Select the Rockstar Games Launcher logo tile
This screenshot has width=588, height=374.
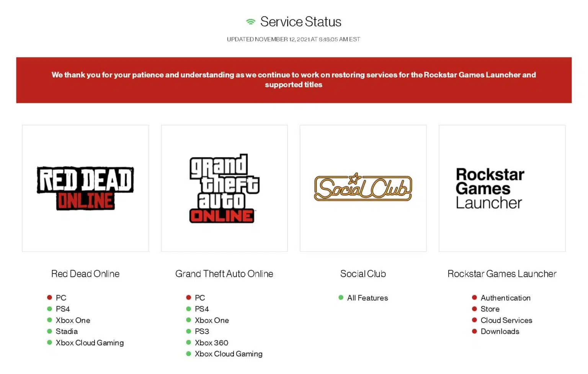click(502, 188)
